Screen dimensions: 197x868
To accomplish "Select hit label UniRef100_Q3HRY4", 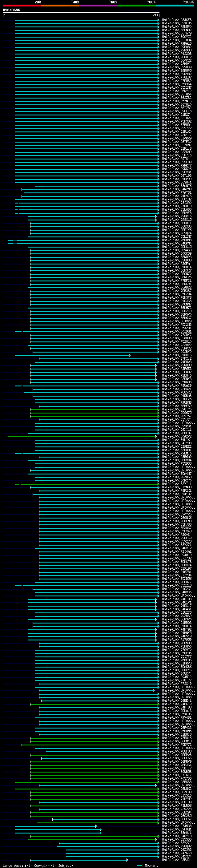I will pyautogui.click(x=176, y=64).
